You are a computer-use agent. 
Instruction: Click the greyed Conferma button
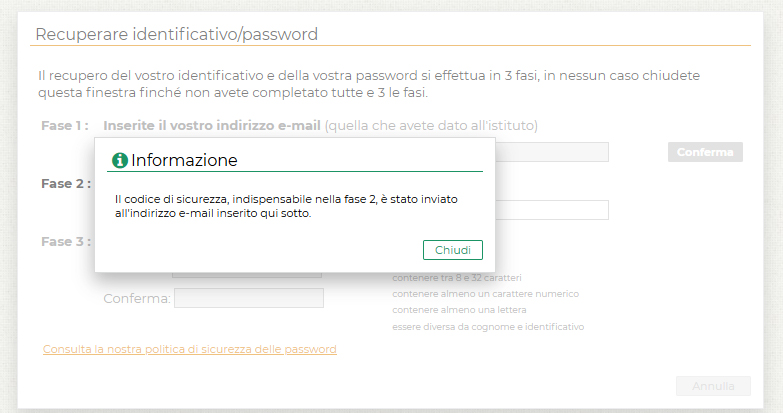(705, 152)
